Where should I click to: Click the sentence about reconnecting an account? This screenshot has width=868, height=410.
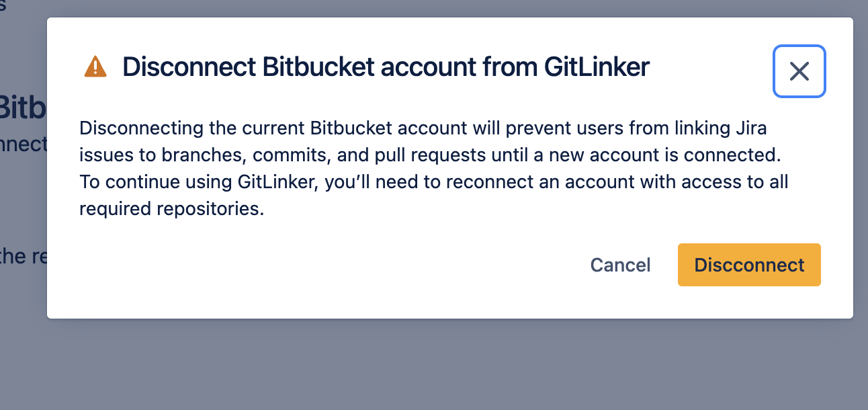click(430, 181)
